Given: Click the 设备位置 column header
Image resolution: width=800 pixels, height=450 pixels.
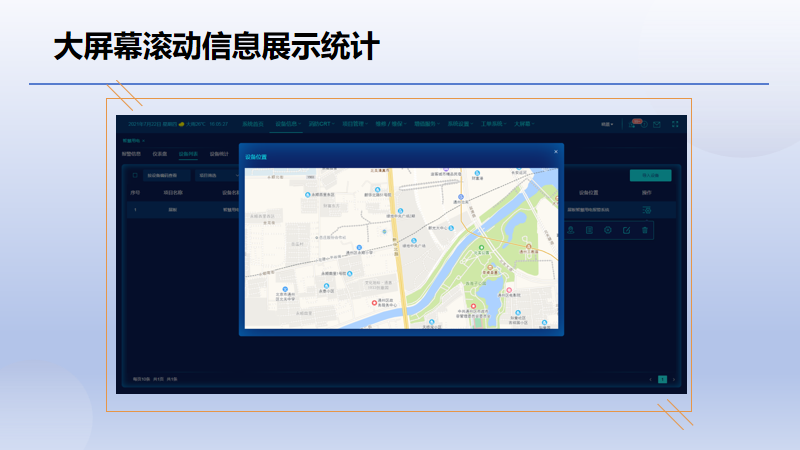Looking at the screenshot, I should [x=588, y=193].
